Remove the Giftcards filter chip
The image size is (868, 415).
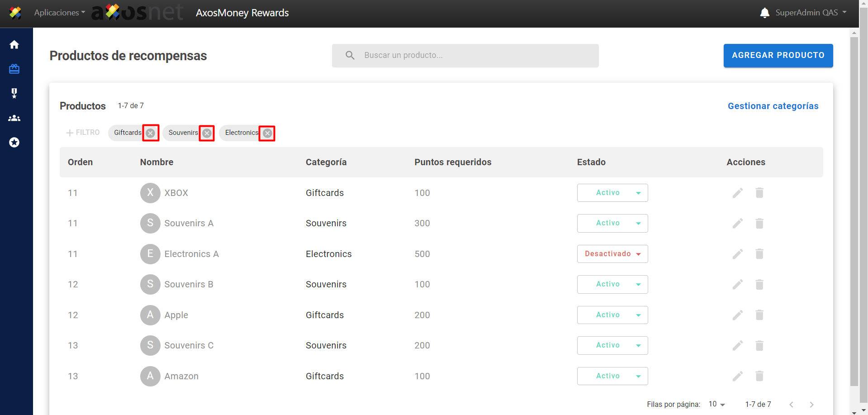(151, 133)
